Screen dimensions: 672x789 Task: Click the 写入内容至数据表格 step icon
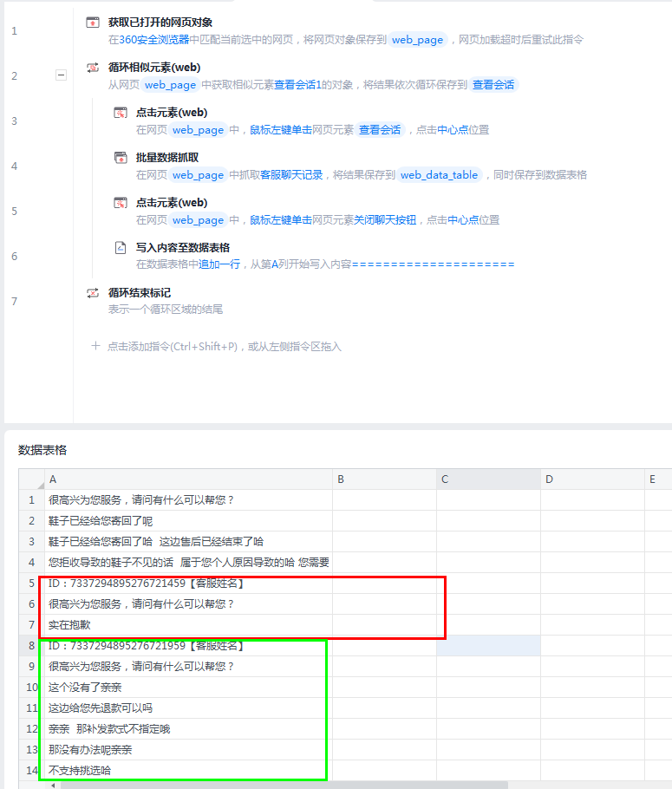coord(121,248)
